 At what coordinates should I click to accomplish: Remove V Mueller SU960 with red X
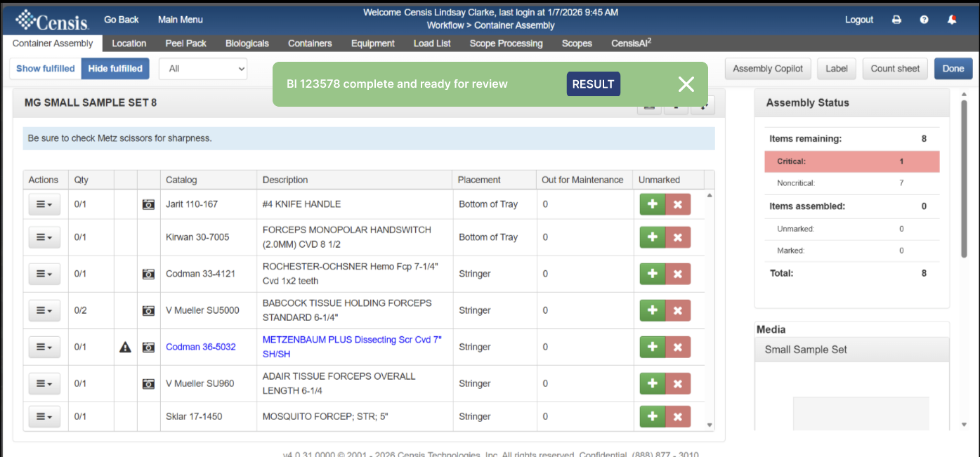(x=678, y=383)
